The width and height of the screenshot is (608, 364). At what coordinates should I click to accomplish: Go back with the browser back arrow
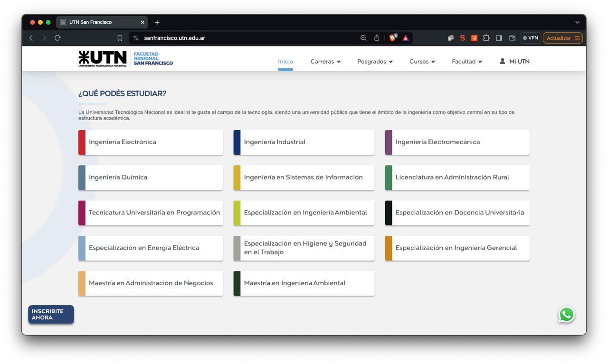[x=31, y=38]
